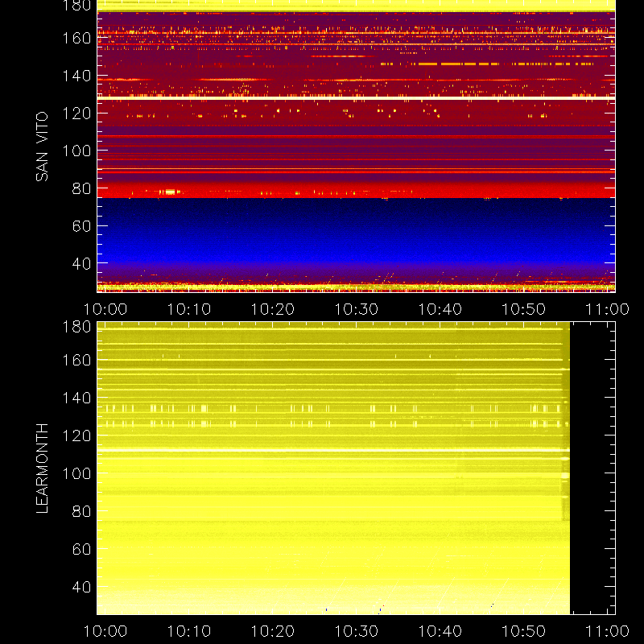Choose the 10:00 time label below Learmonth plot
The width and height of the screenshot is (644, 644).
[x=105, y=631]
